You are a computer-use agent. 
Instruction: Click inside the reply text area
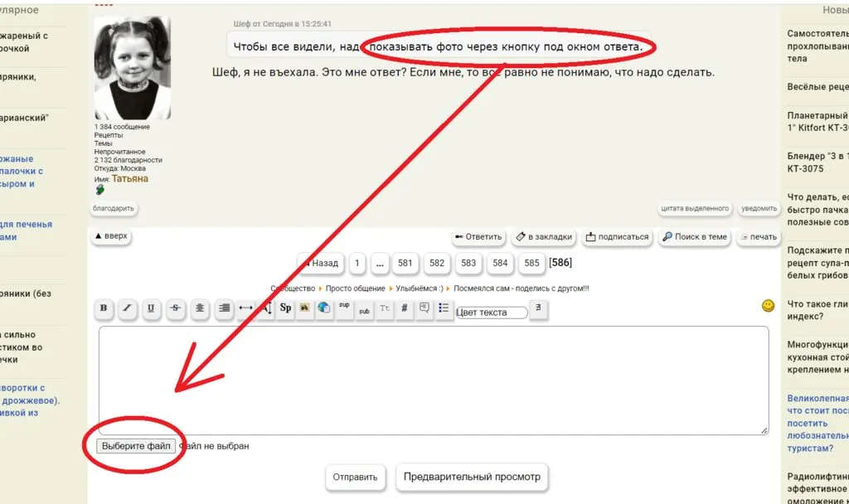[x=433, y=380]
